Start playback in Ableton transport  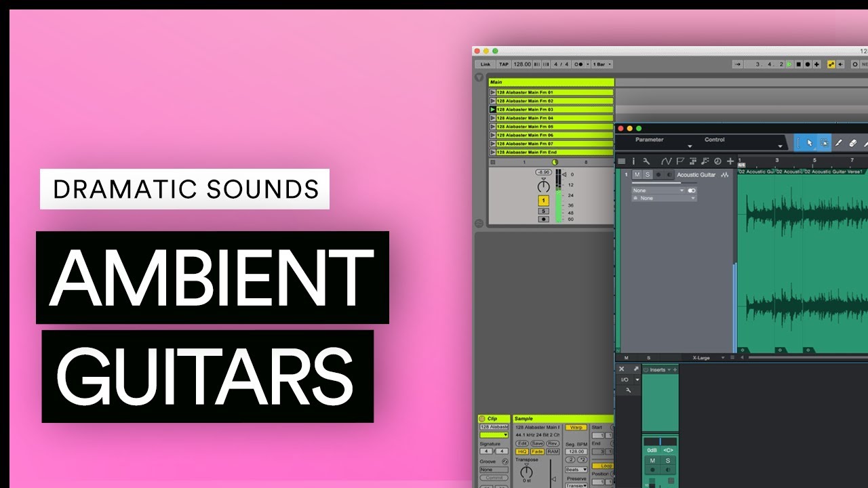pyautogui.click(x=789, y=64)
